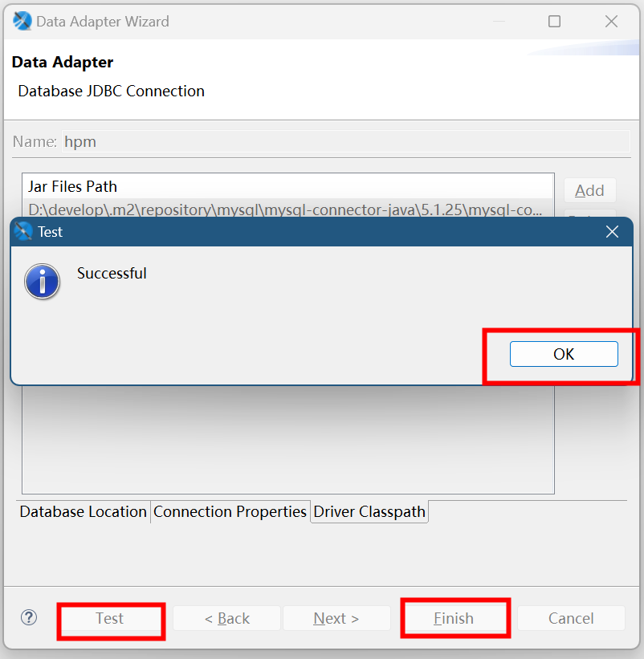Advance the wizard with Next
Screen dimensions: 644x659
pyautogui.click(x=336, y=618)
